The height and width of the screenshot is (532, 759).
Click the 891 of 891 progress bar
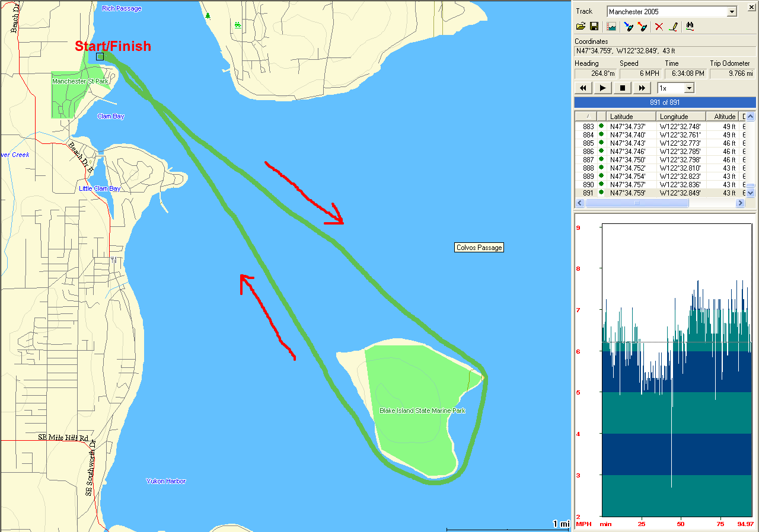pyautogui.click(x=665, y=102)
